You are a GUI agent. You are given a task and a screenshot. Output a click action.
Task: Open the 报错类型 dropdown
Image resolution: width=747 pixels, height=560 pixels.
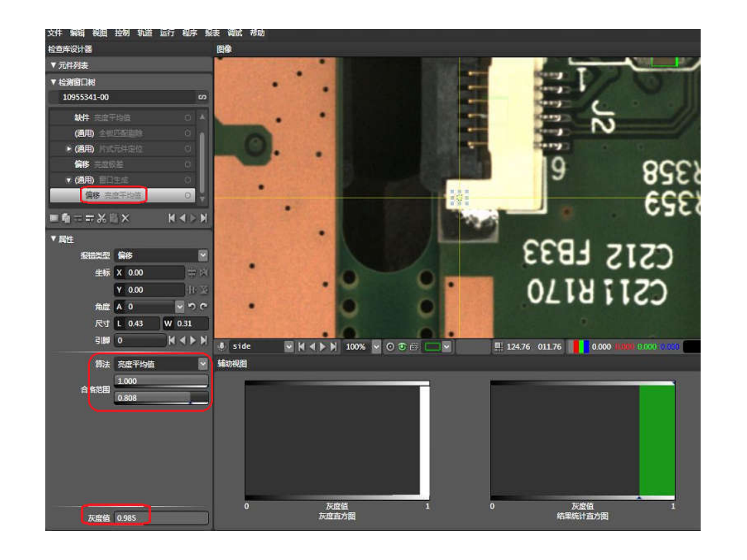(203, 255)
